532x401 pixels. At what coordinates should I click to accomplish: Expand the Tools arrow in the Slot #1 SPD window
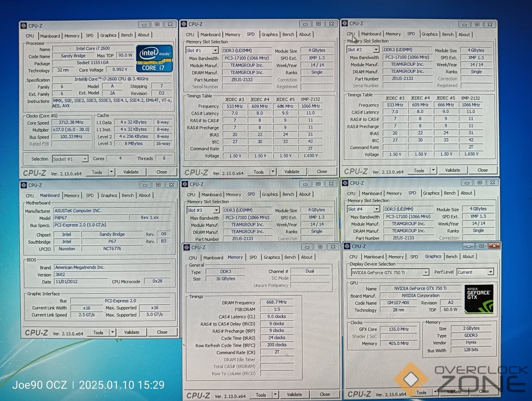coord(272,172)
